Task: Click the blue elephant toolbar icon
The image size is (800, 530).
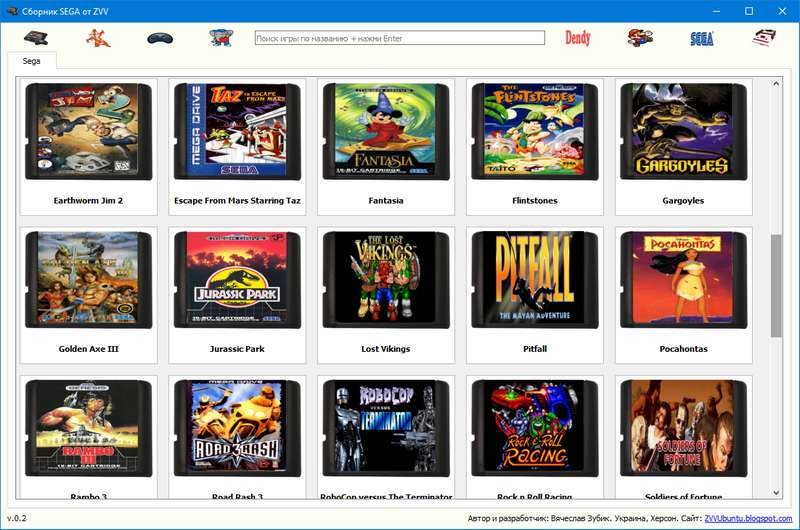Action: [220, 38]
